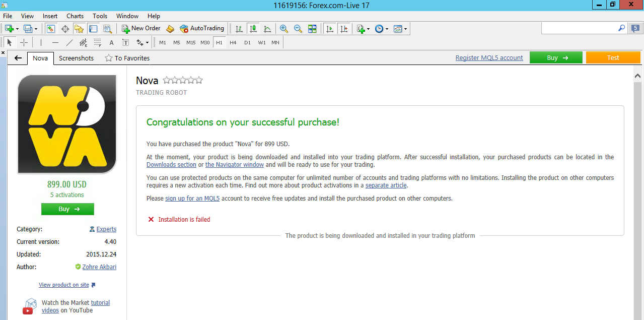
Task: Click the Zoom In magnifier icon
Action: point(284,29)
